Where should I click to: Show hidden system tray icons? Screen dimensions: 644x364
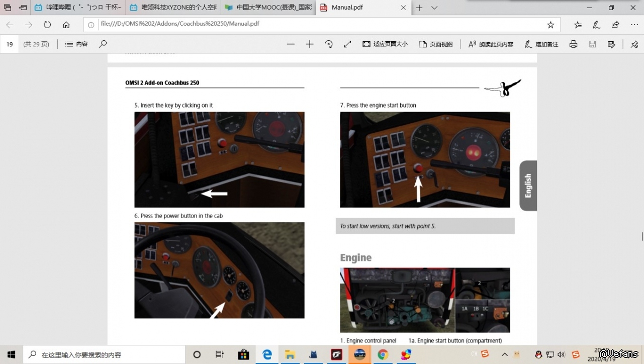click(x=505, y=354)
